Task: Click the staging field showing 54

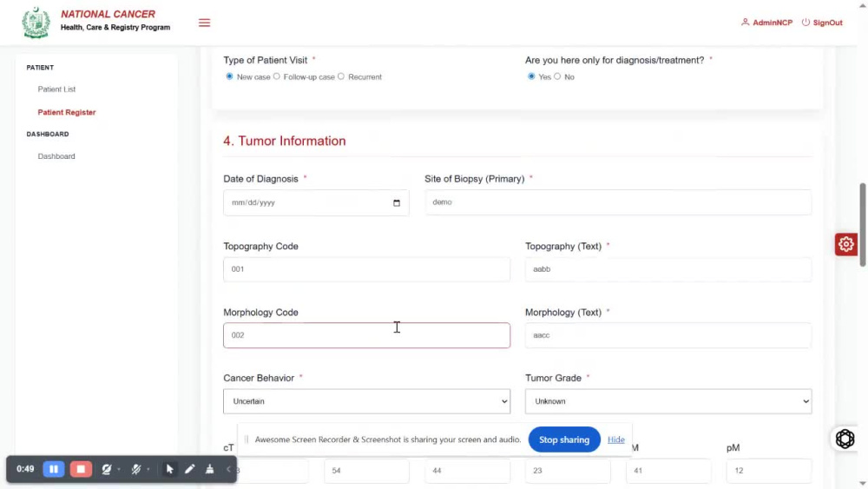Action: pyautogui.click(x=366, y=471)
